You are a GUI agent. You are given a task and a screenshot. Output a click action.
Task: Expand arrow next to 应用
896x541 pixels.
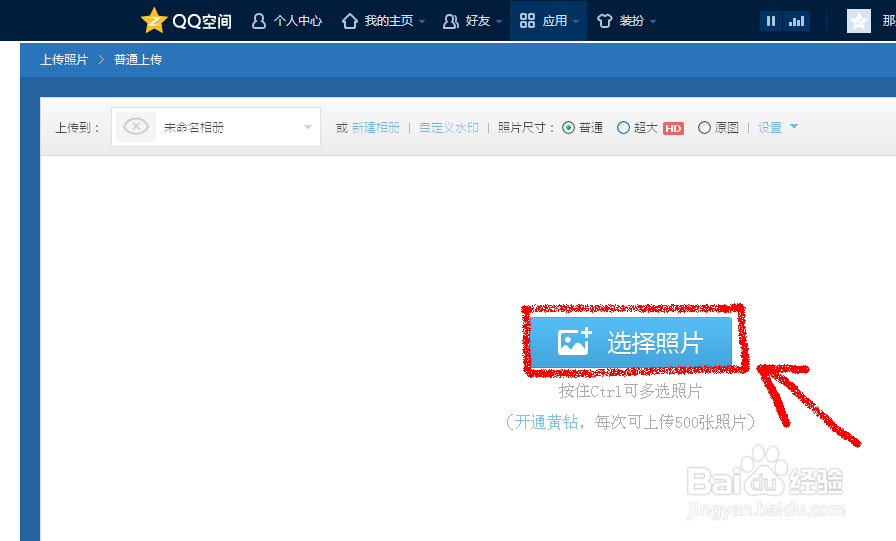tap(575, 22)
